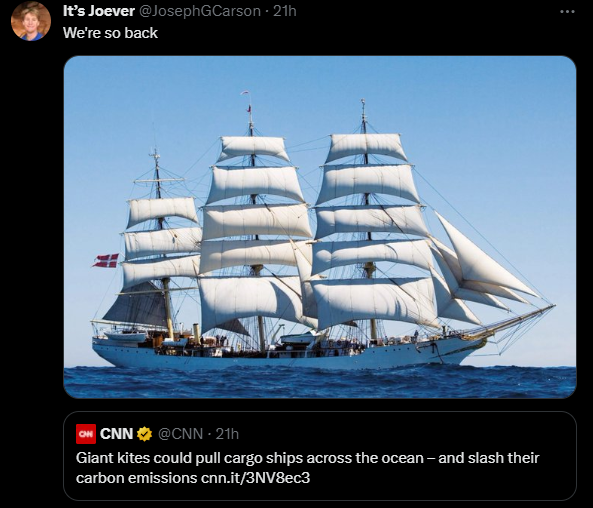Open the @CNN handle
The width and height of the screenshot is (593, 508).
180,434
